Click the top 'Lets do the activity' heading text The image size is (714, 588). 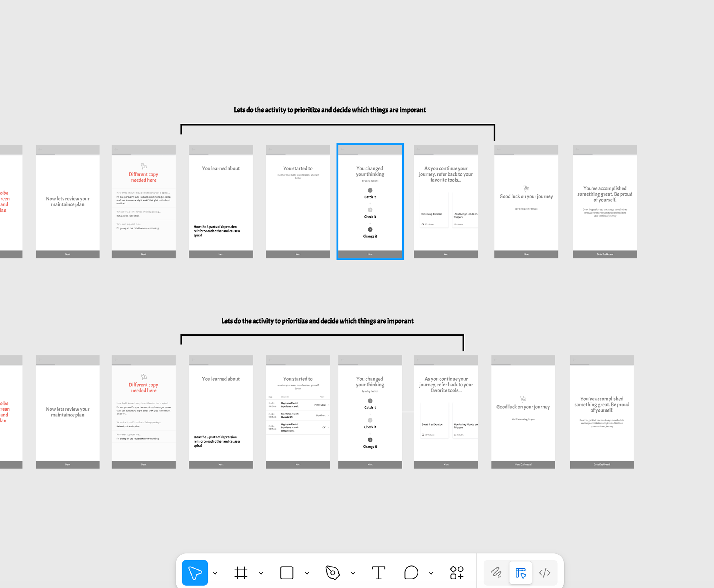tap(330, 110)
